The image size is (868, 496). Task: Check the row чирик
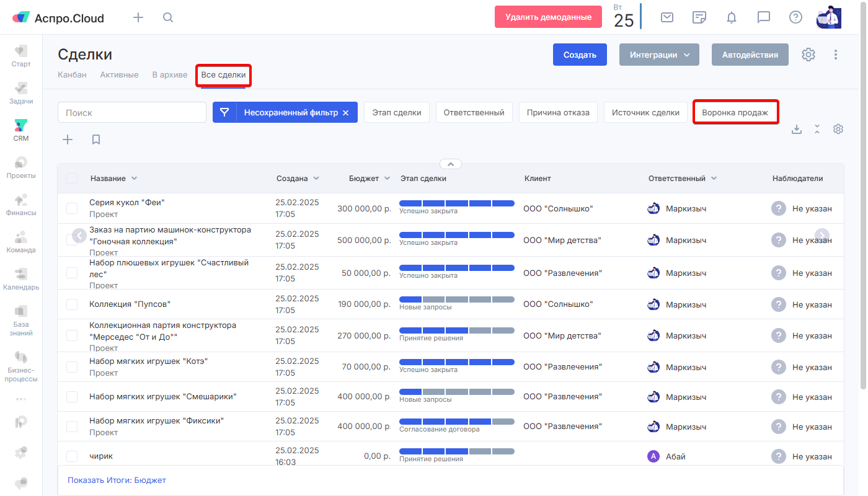(x=72, y=456)
